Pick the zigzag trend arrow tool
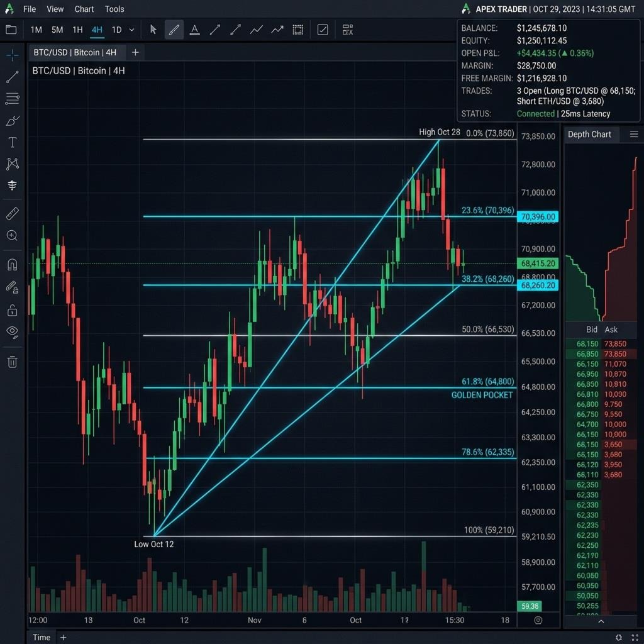 277,30
